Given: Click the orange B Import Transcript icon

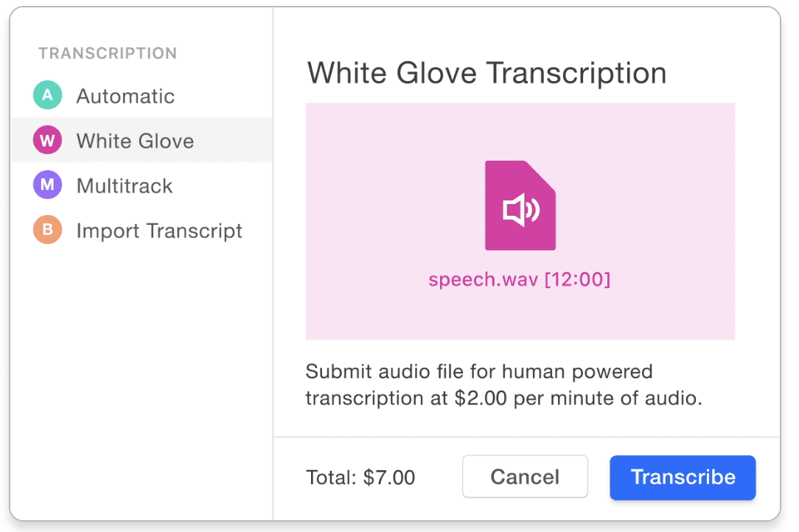Looking at the screenshot, I should coord(47,229).
